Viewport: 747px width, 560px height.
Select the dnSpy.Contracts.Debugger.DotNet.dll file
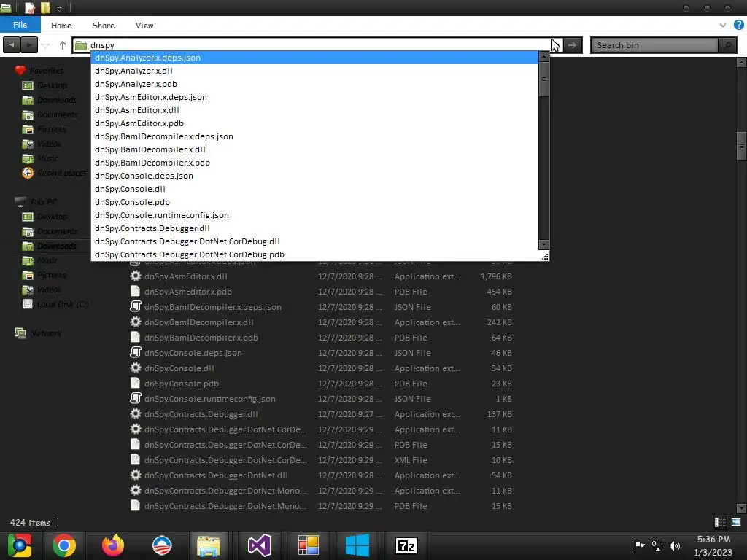(x=321, y=475)
